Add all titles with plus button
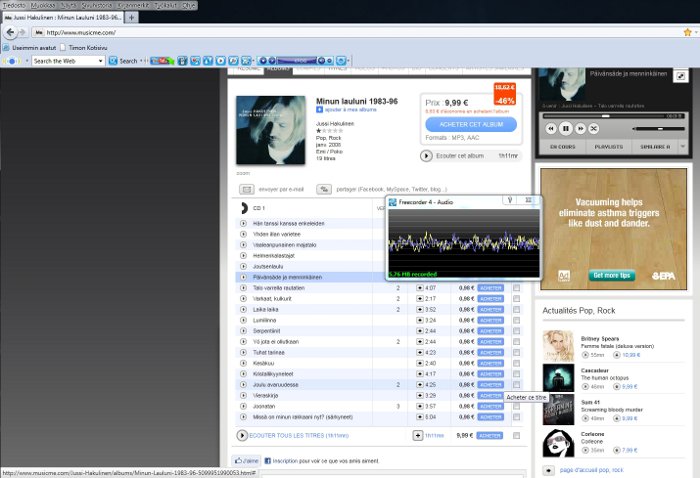 tap(417, 435)
